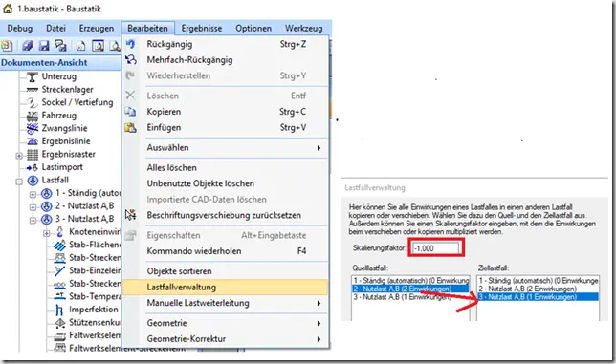The height and width of the screenshot is (364, 616).
Task: Click the Mehrfach-Rückgängig menu icon
Action: 130,59
